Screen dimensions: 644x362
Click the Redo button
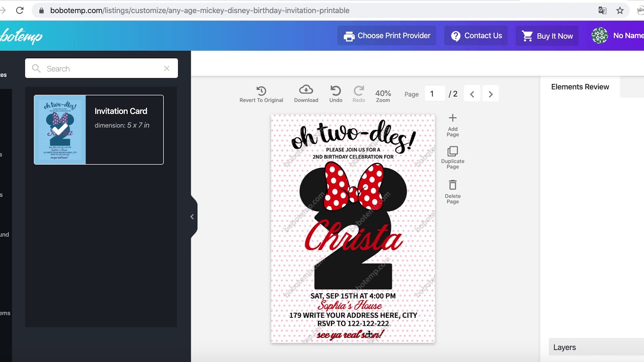coord(359,94)
